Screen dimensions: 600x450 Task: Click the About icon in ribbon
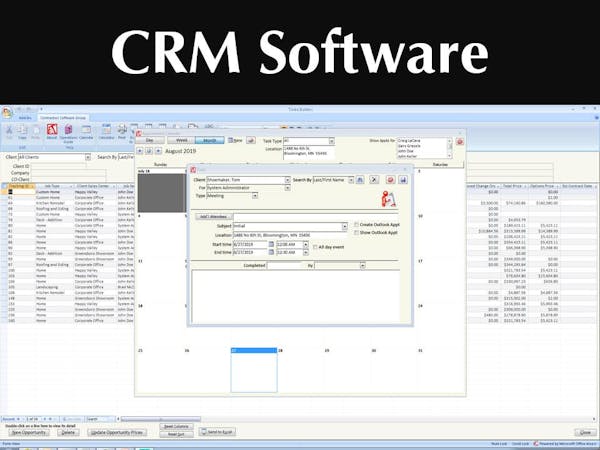pyautogui.click(x=52, y=129)
